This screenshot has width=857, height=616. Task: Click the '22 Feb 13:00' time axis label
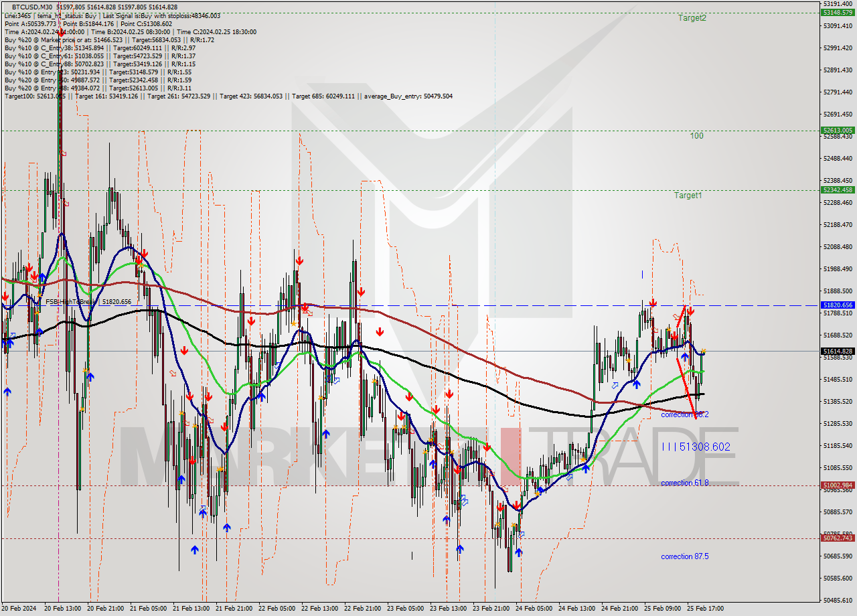click(320, 609)
